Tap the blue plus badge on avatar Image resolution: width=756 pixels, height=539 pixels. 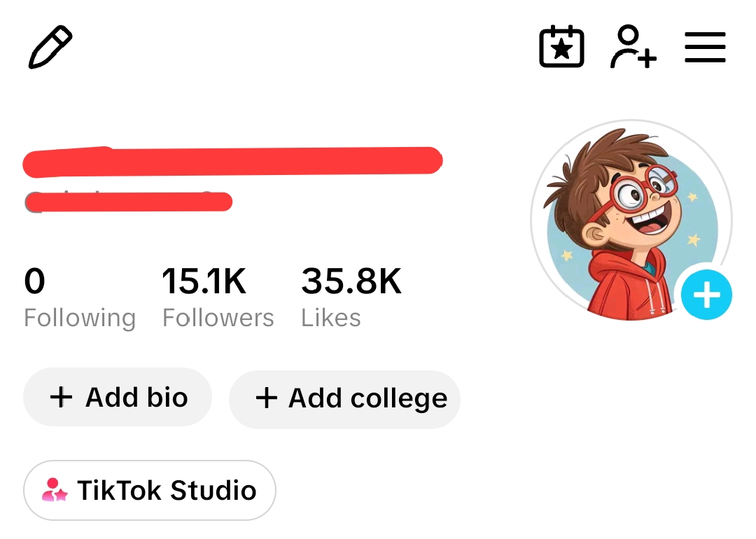click(x=706, y=295)
